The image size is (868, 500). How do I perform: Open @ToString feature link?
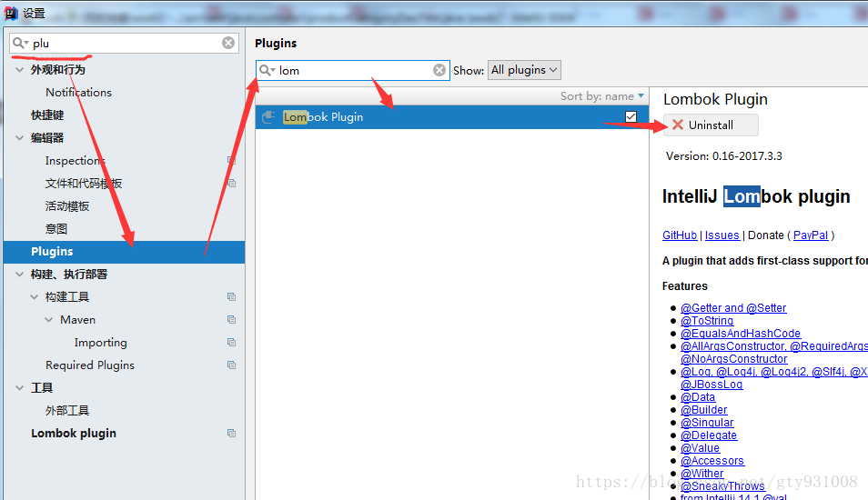[x=707, y=321]
